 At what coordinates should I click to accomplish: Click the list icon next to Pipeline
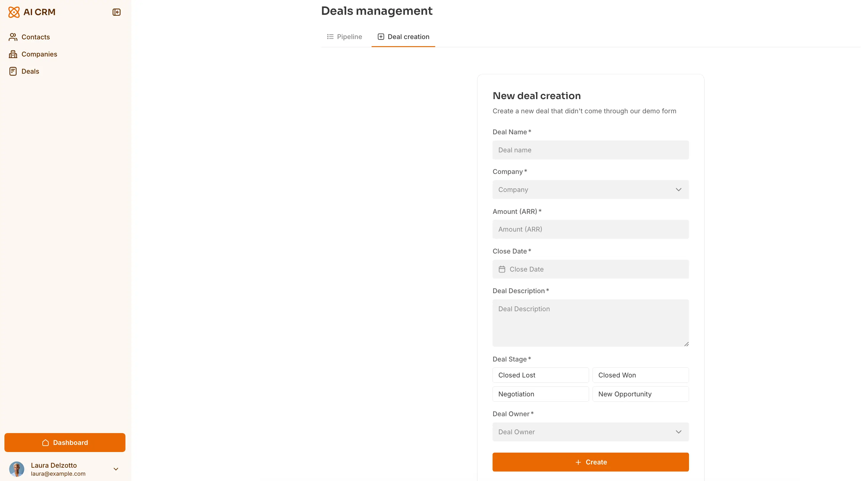(330, 36)
